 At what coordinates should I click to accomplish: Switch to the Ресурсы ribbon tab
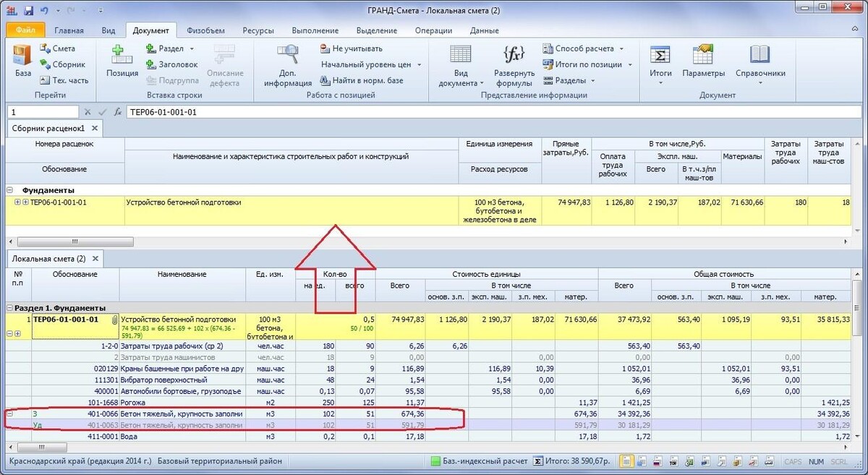pyautogui.click(x=258, y=30)
